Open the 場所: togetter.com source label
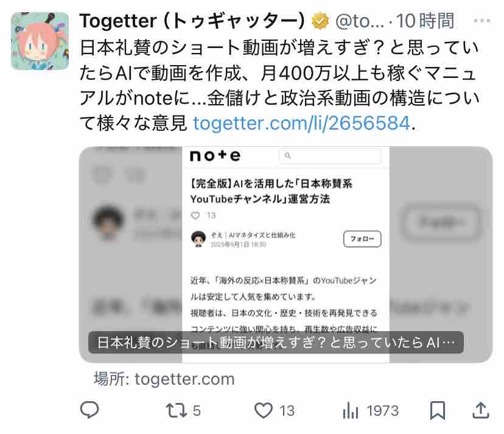504x434 pixels. tap(164, 379)
